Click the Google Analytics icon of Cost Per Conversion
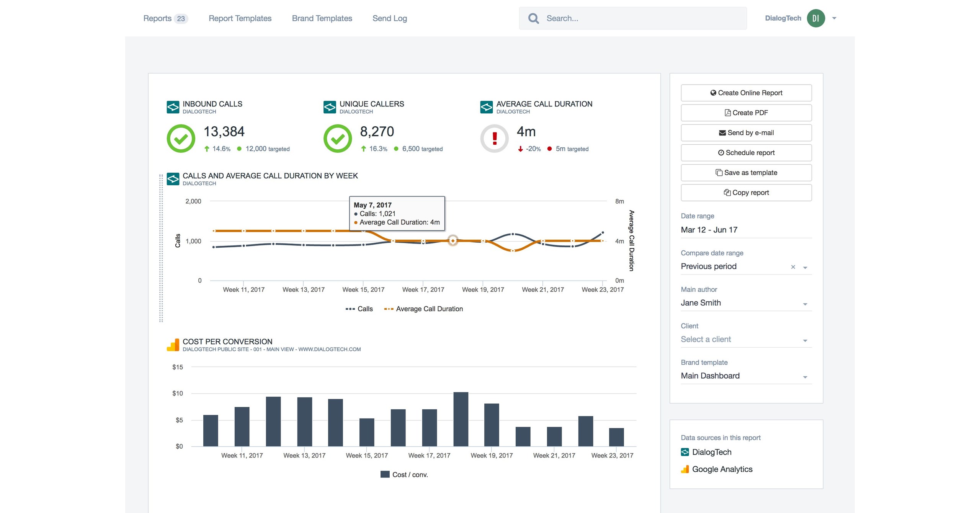This screenshot has width=980, height=513. pyautogui.click(x=173, y=345)
